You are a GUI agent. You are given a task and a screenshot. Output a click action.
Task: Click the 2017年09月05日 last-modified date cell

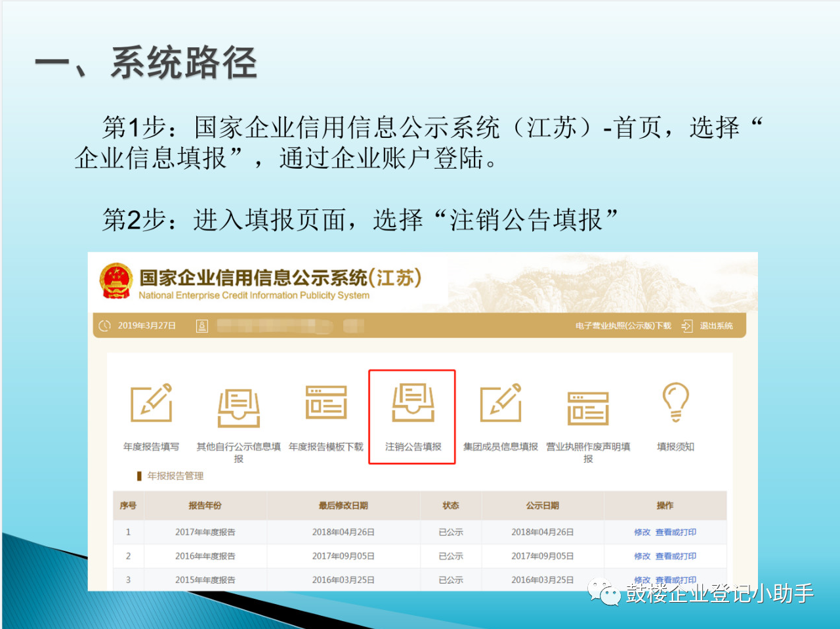(343, 556)
